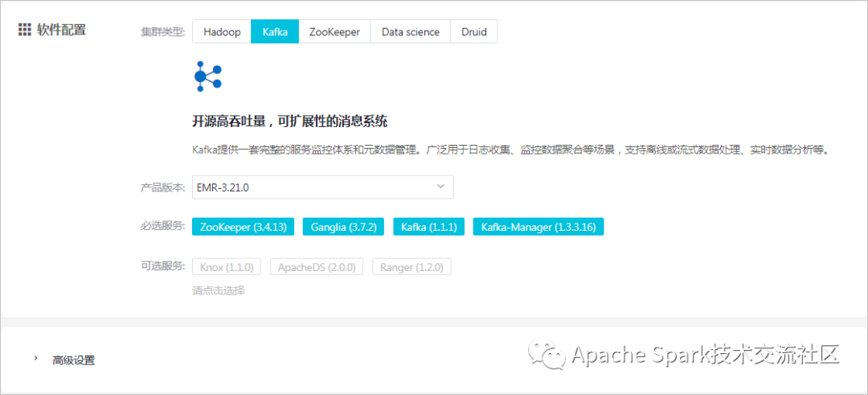Open the EMR-3.21.0 product version dropdown
Screen dimensions: 868x395
pos(323,187)
